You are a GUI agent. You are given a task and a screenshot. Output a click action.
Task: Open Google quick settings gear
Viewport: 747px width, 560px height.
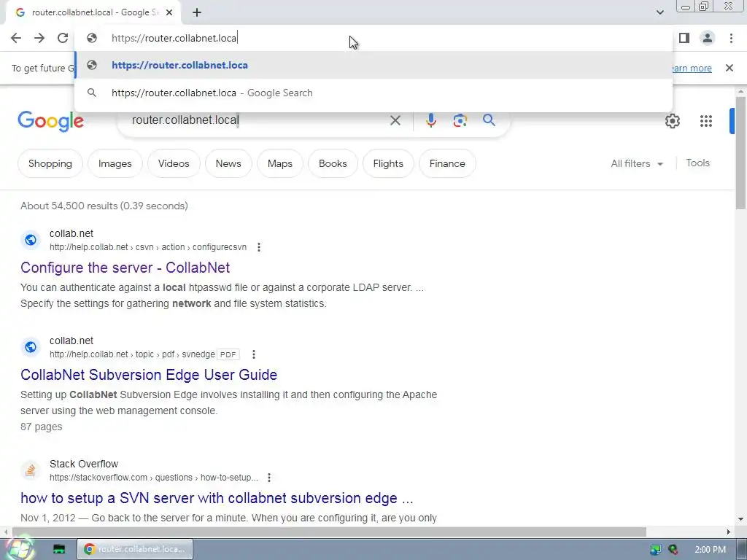(x=672, y=121)
